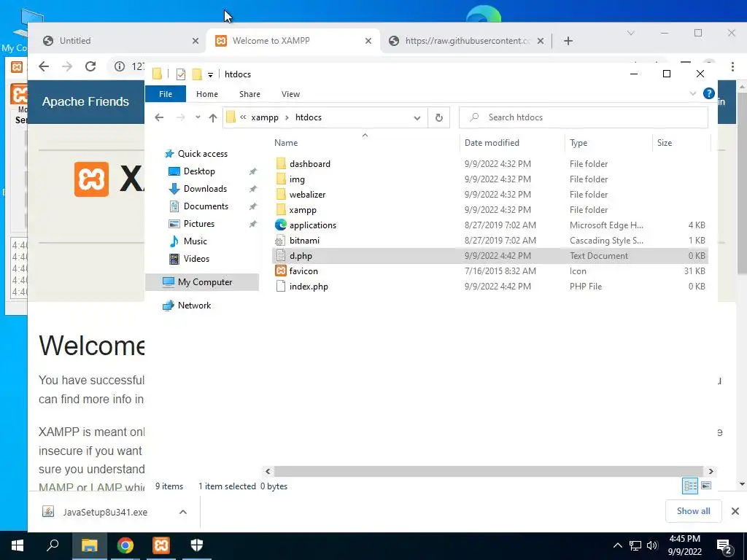
Task: Refresh the htdocs folder view
Action: click(x=438, y=117)
